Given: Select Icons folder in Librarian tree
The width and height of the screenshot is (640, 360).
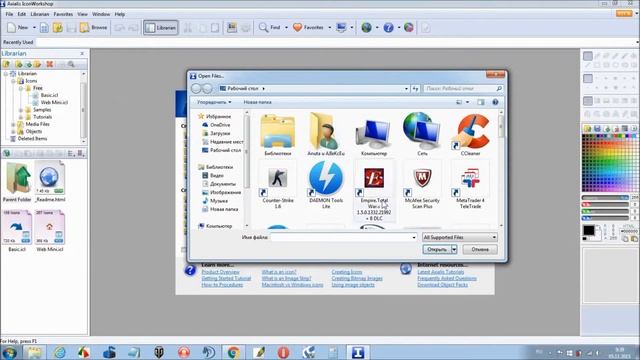Looking at the screenshot, I should (31, 81).
